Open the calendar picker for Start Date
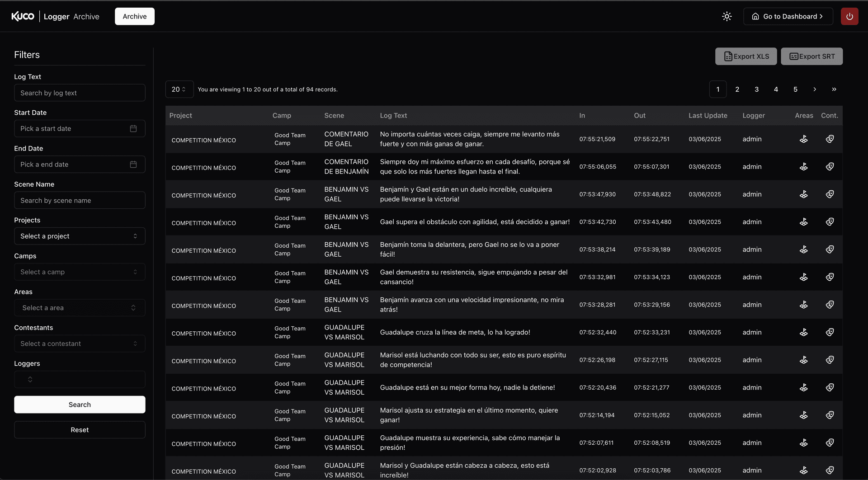 [x=133, y=128]
